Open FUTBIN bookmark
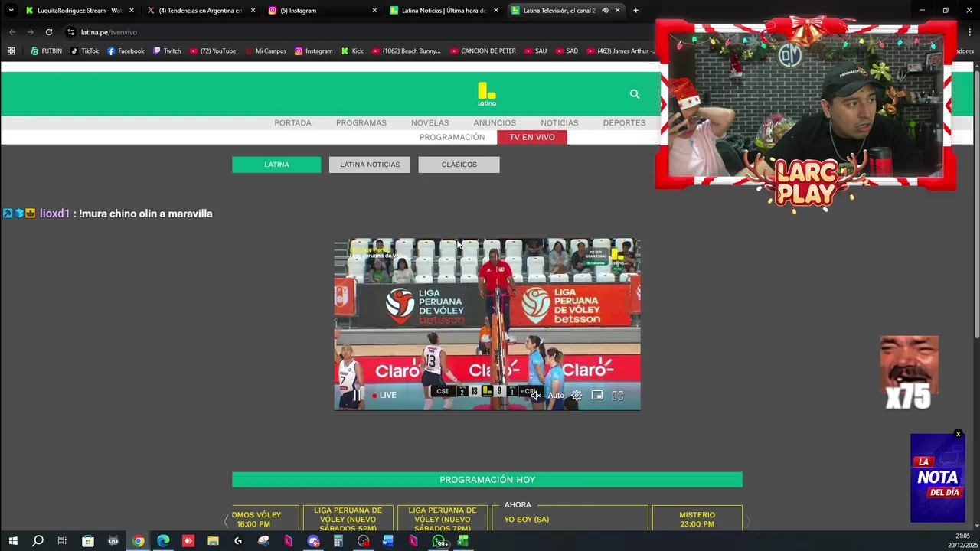This screenshot has width=980, height=551. (x=46, y=51)
